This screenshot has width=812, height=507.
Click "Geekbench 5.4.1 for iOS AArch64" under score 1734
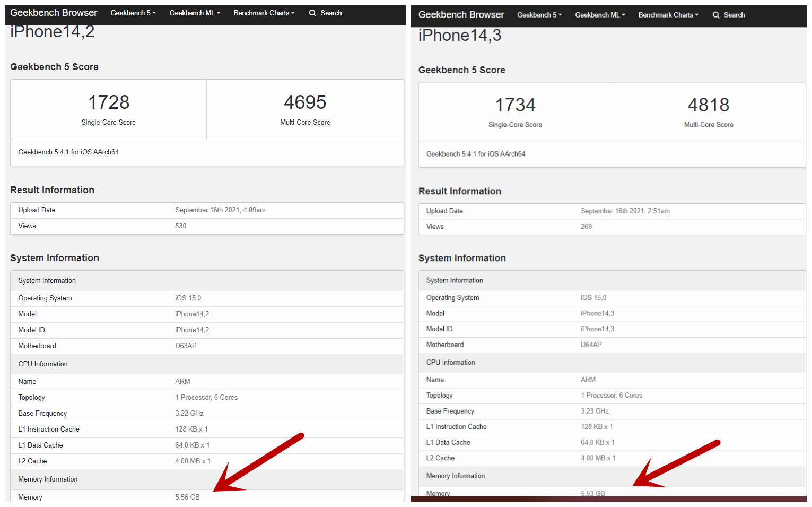(476, 154)
